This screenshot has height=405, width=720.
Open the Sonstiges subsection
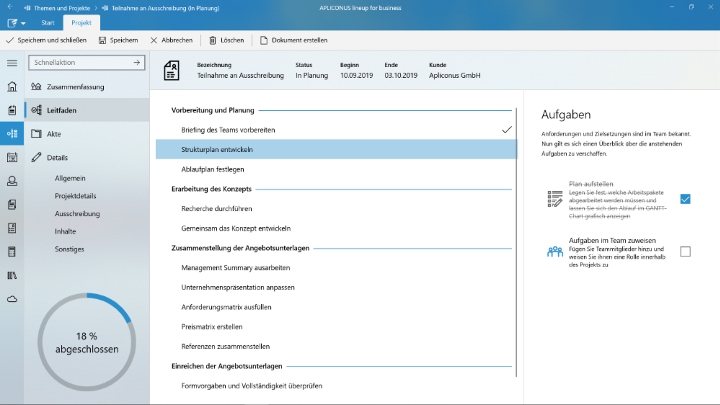pos(69,249)
